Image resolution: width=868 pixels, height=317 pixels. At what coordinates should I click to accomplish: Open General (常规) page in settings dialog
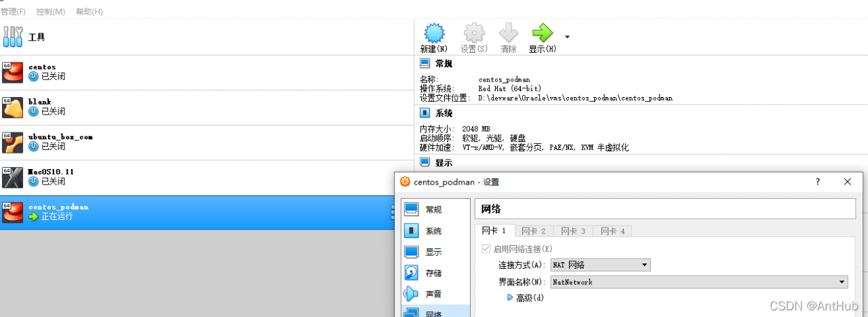tap(435, 210)
